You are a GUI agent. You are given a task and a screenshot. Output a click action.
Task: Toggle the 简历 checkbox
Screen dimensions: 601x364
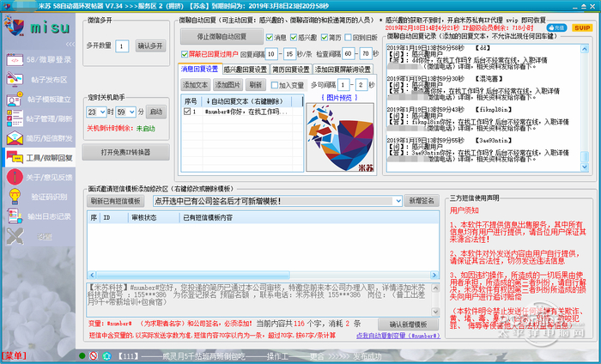(x=325, y=37)
